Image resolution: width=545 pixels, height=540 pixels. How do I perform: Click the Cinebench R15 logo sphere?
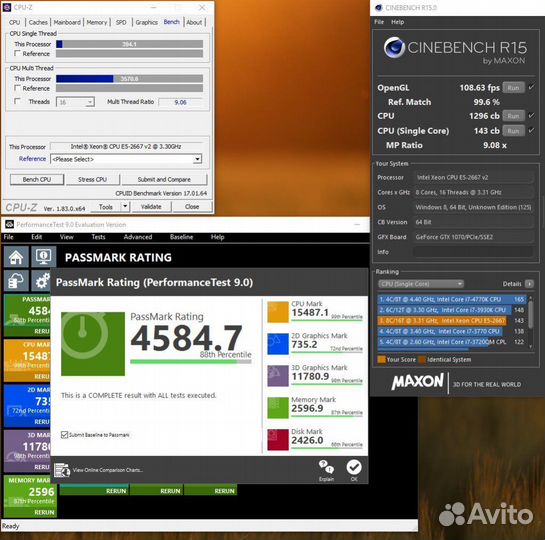click(394, 48)
